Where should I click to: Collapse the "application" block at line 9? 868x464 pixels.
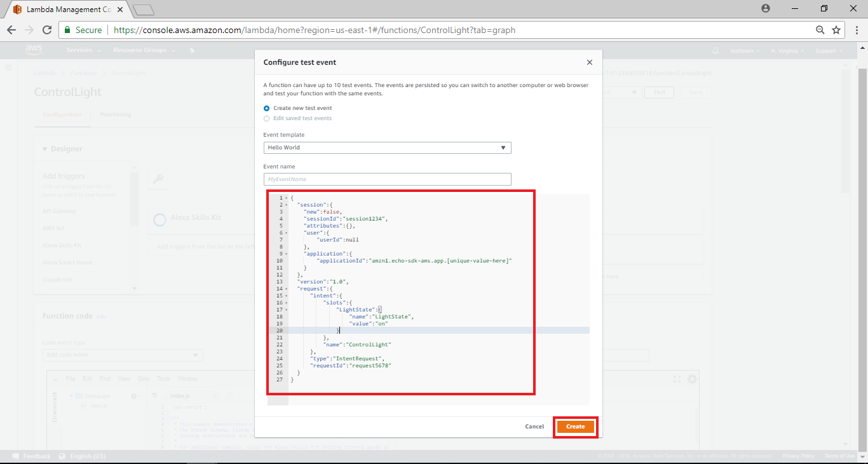[x=287, y=254]
